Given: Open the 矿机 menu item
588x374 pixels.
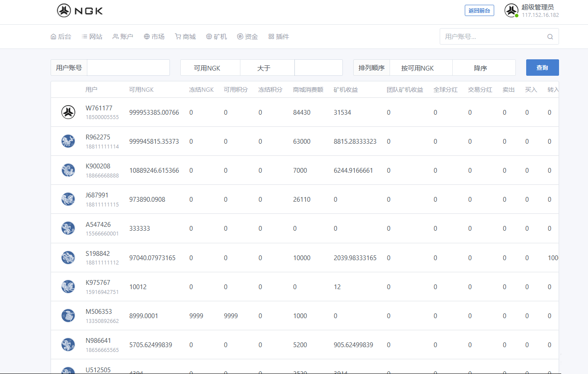Looking at the screenshot, I should click(216, 37).
